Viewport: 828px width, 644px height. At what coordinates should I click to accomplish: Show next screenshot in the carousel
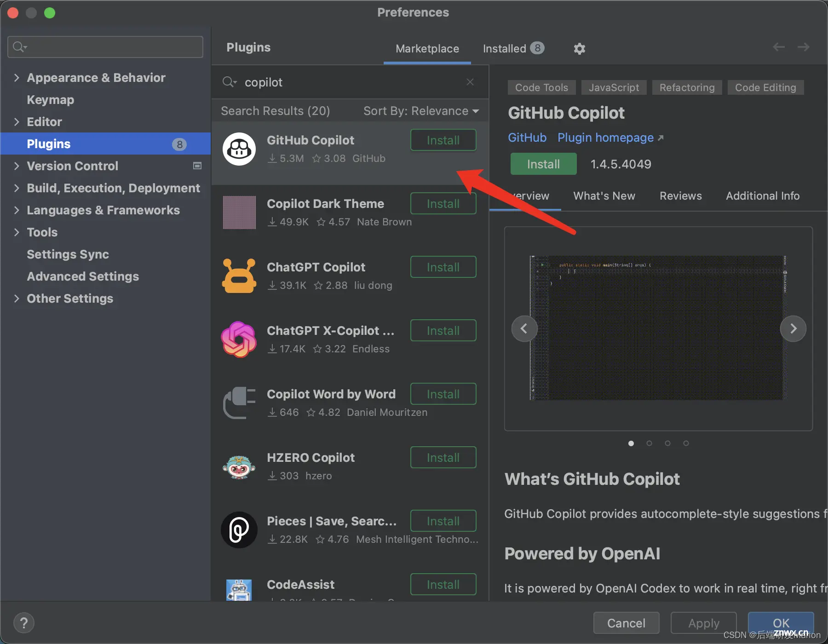tap(793, 328)
